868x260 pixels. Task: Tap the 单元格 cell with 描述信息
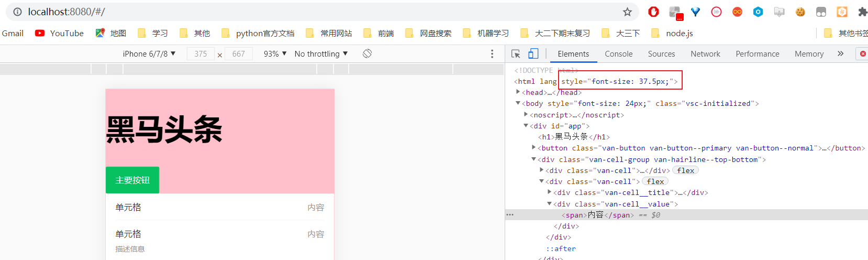pyautogui.click(x=220, y=241)
